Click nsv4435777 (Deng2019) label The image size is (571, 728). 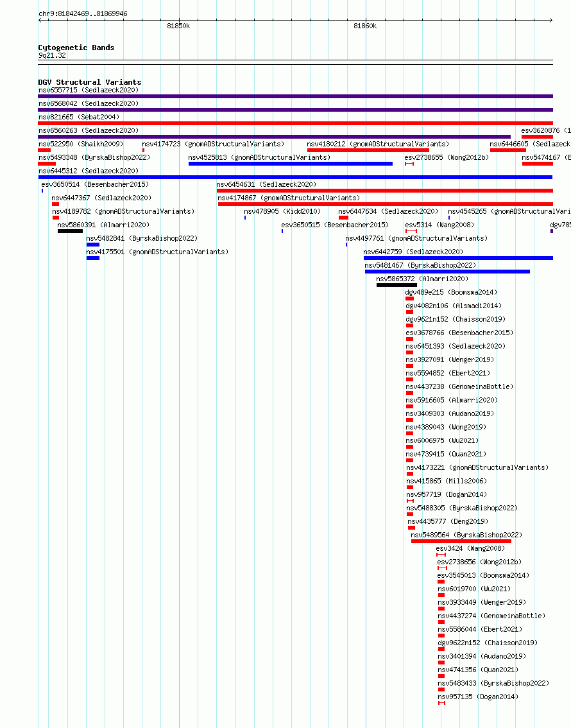pyautogui.click(x=448, y=521)
